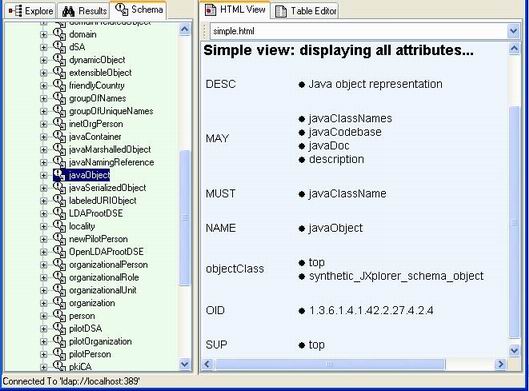The image size is (529, 391).
Task: Click the OpenLDAProotDSE class icon
Action: (x=59, y=252)
